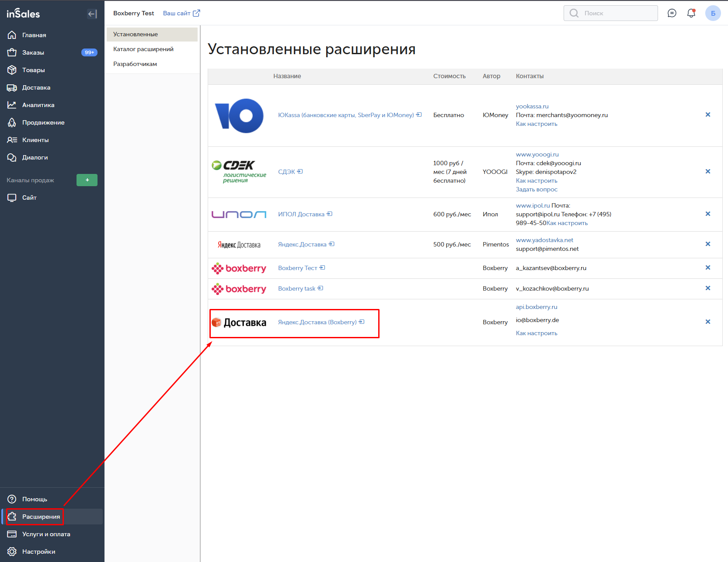Open the Boxberry task extension link

click(296, 288)
